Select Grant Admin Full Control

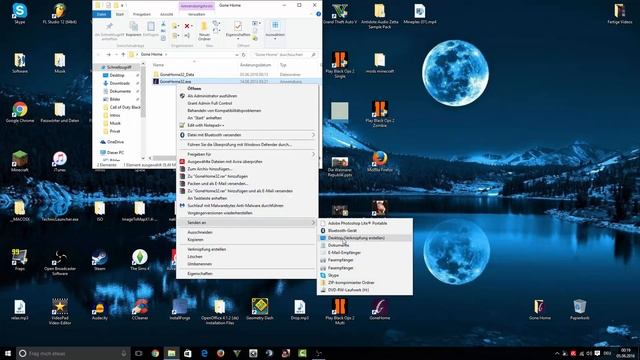[x=248, y=103]
